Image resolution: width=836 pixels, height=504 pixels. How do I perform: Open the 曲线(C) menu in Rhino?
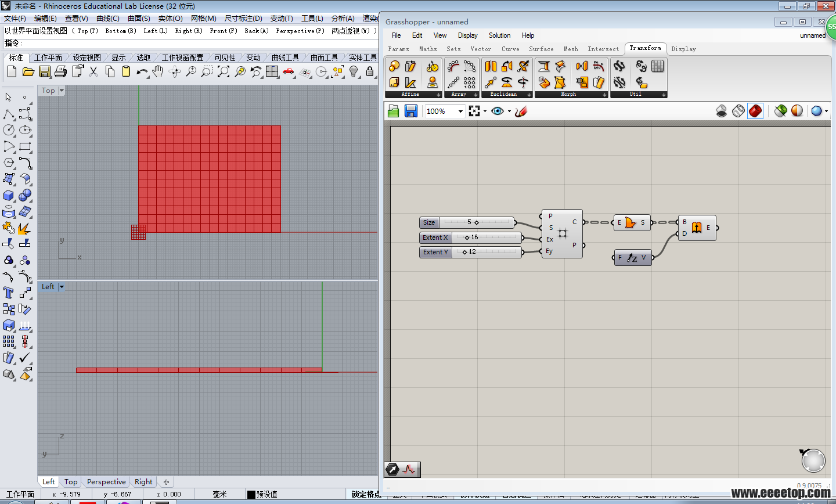pos(107,19)
